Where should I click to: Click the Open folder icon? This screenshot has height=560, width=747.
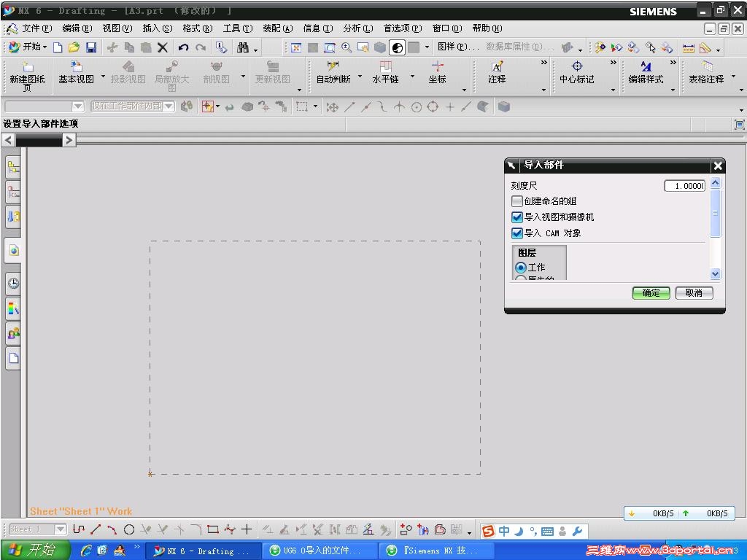pos(74,47)
